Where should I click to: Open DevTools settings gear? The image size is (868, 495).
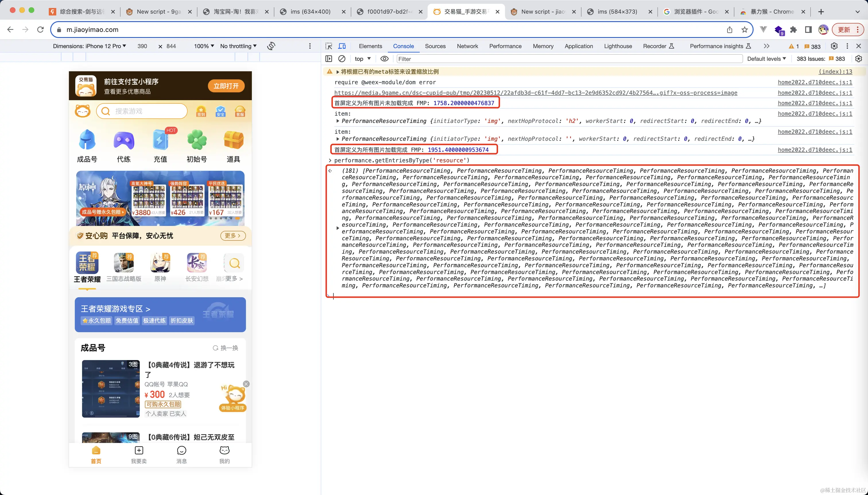click(834, 46)
